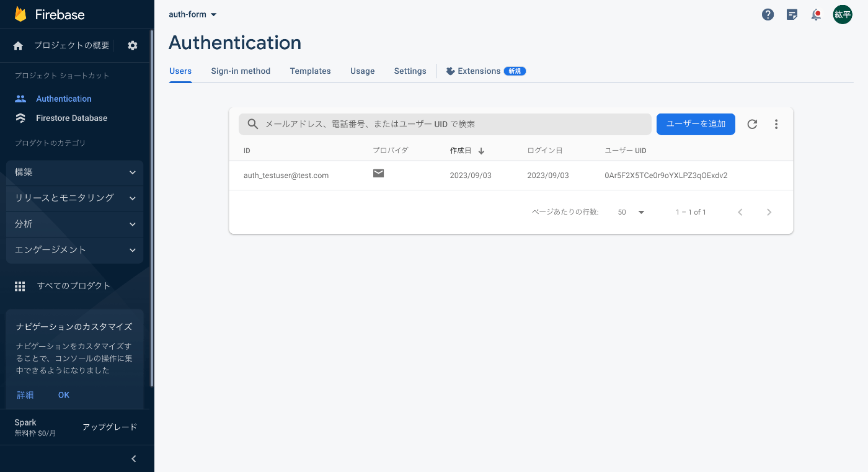
Task: Open the users table more options menu
Action: 776,124
